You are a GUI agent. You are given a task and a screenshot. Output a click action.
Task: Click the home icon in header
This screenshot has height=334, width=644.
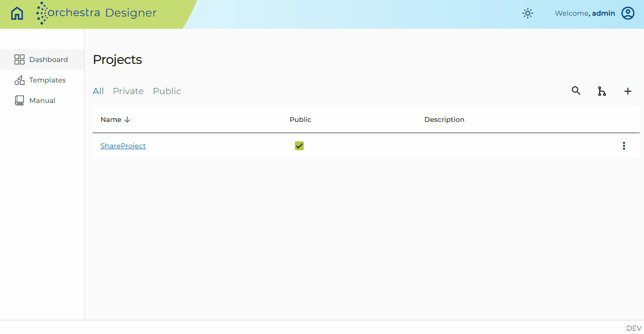(x=17, y=13)
